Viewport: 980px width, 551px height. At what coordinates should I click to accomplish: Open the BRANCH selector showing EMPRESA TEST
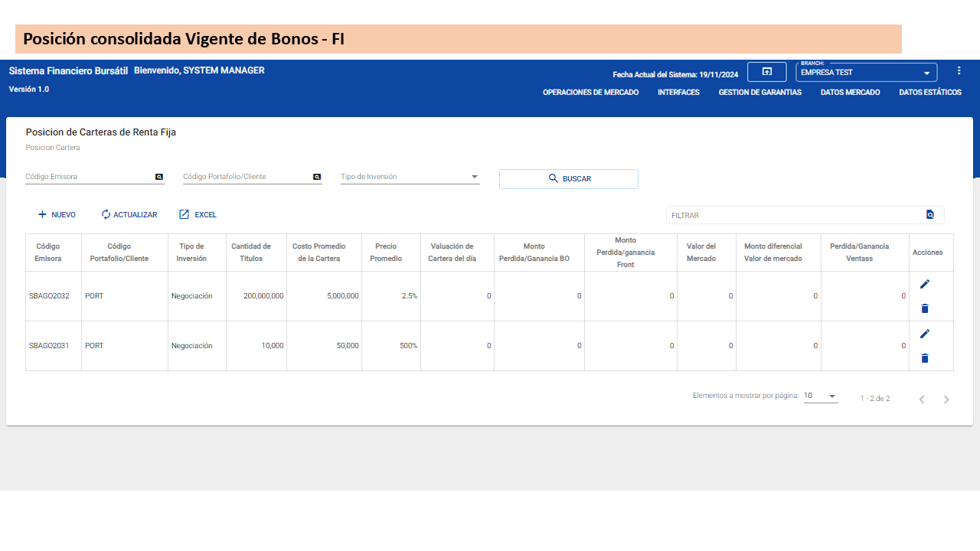pos(866,72)
